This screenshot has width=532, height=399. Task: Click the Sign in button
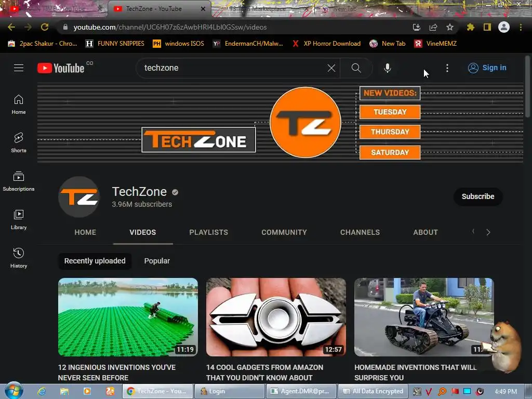pos(487,68)
